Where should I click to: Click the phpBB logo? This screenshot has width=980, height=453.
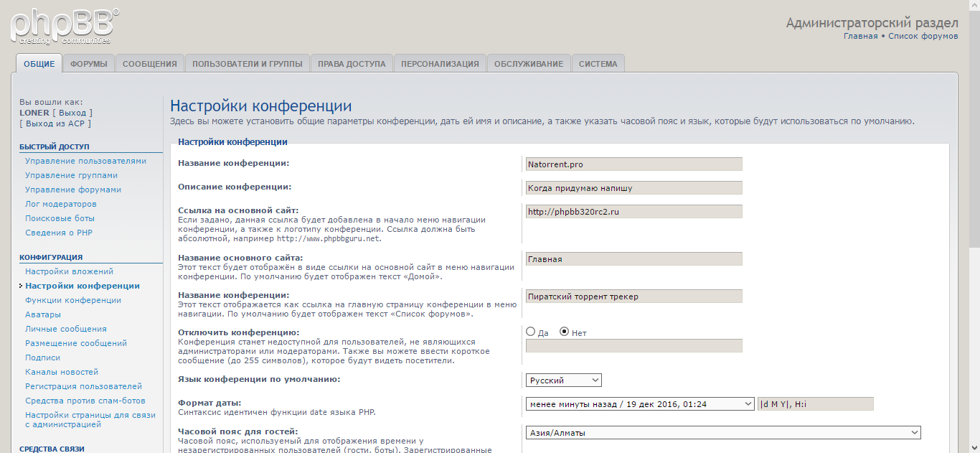click(x=64, y=26)
